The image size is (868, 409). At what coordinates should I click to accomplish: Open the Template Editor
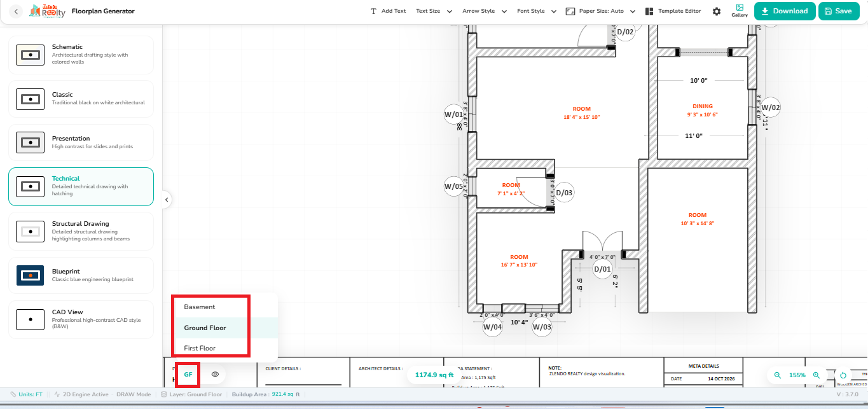click(673, 11)
